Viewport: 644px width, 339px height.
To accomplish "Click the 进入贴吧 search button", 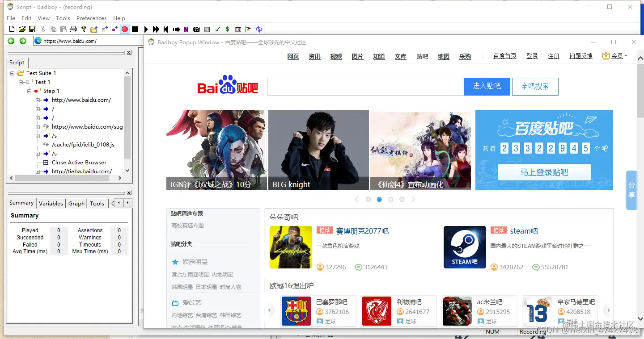I will pos(487,86).
